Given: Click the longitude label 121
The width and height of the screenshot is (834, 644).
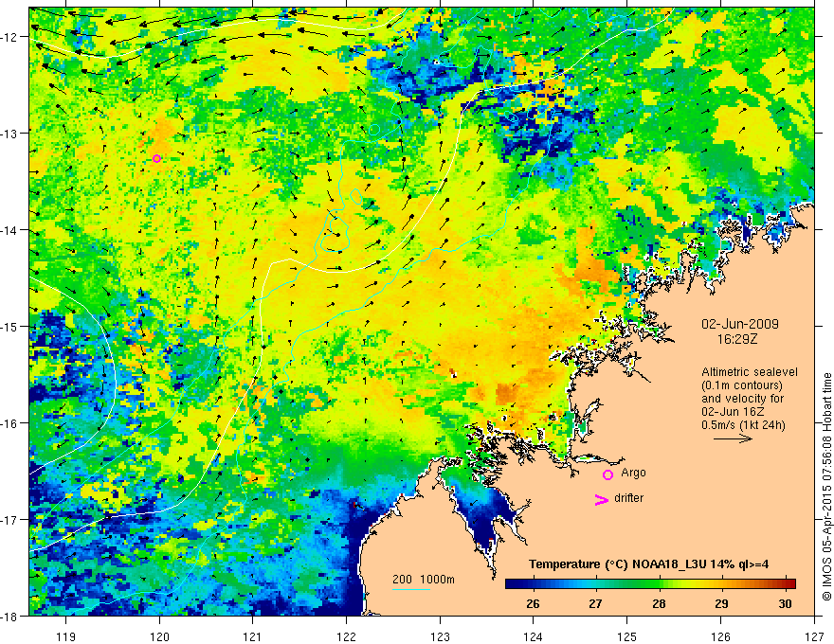Looking at the screenshot, I should coord(252,636).
